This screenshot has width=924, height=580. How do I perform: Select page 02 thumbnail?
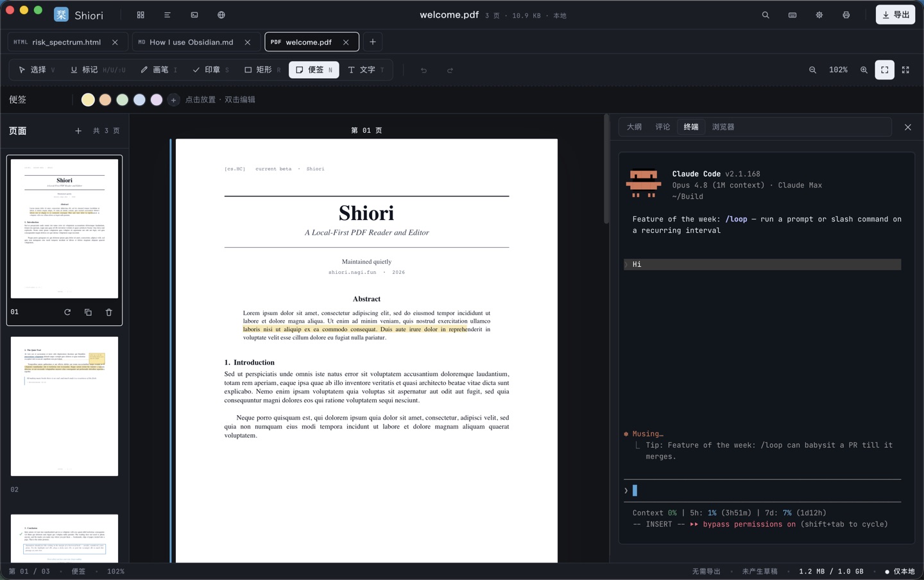click(x=64, y=406)
